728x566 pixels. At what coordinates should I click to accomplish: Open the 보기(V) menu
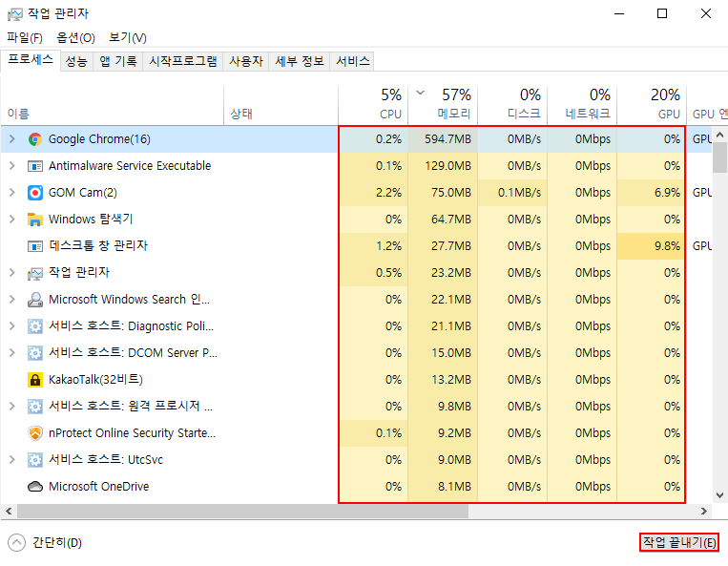click(x=128, y=37)
